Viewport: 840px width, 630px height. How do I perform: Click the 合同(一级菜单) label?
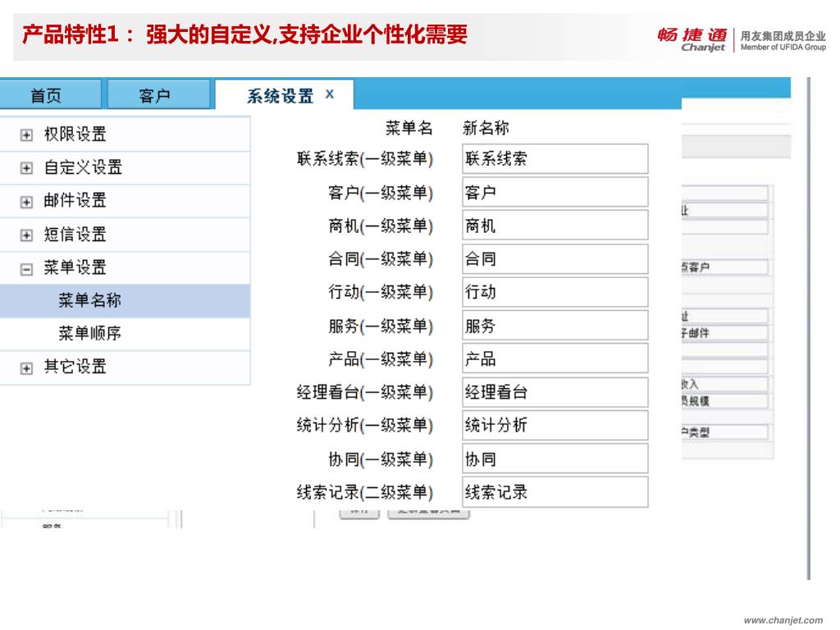point(381,258)
